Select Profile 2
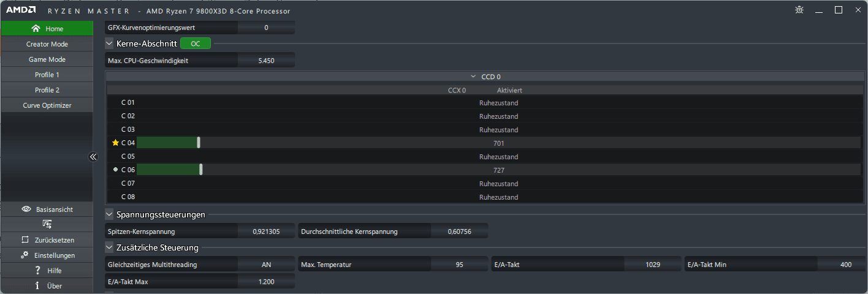The width and height of the screenshot is (868, 294). click(x=47, y=90)
